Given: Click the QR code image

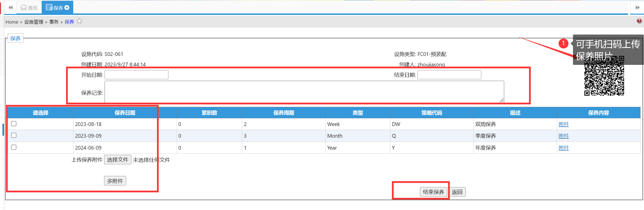Looking at the screenshot, I should coord(604,76).
